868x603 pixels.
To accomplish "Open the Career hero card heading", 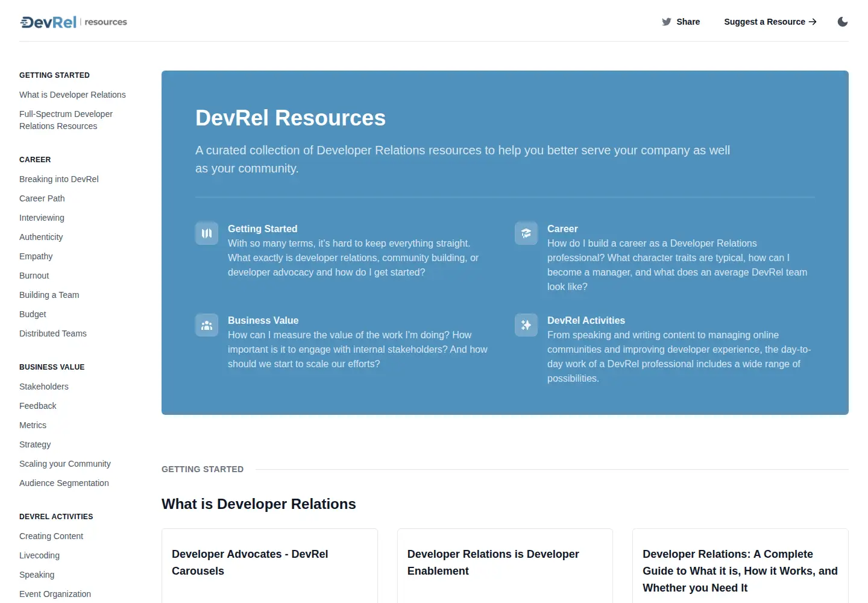I will (562, 229).
